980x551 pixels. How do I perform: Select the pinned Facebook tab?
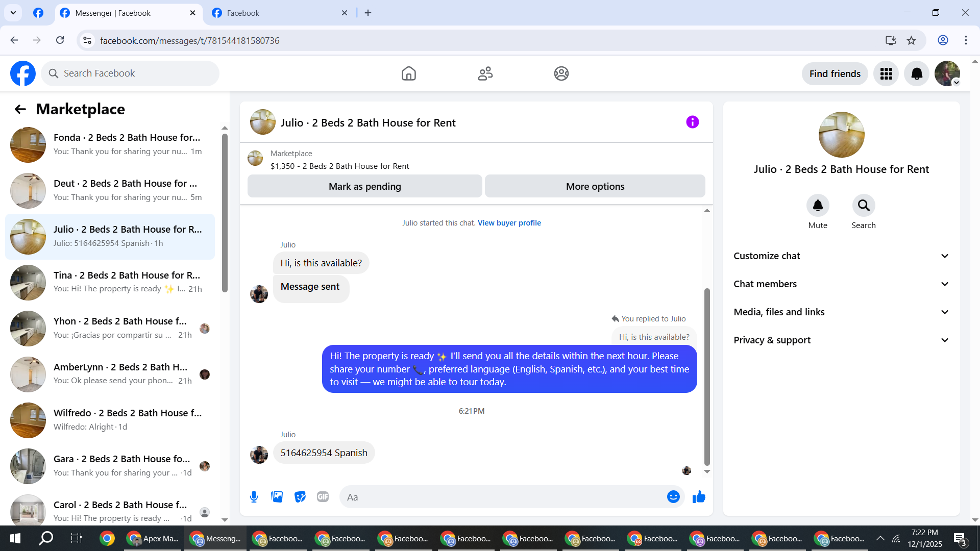(38, 13)
